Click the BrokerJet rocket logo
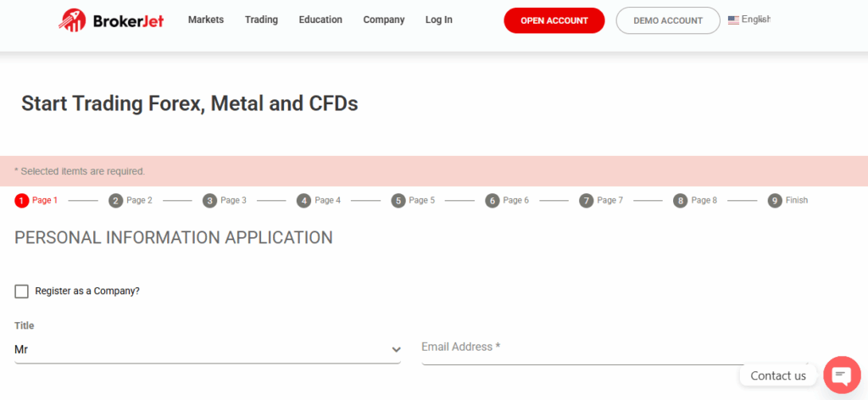868x400 pixels. coord(72,20)
